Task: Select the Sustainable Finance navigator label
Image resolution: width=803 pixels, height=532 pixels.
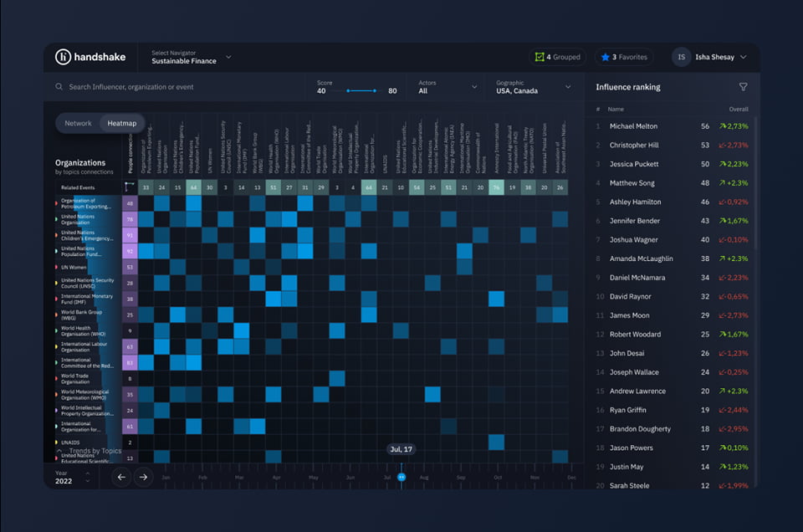Action: tap(184, 61)
